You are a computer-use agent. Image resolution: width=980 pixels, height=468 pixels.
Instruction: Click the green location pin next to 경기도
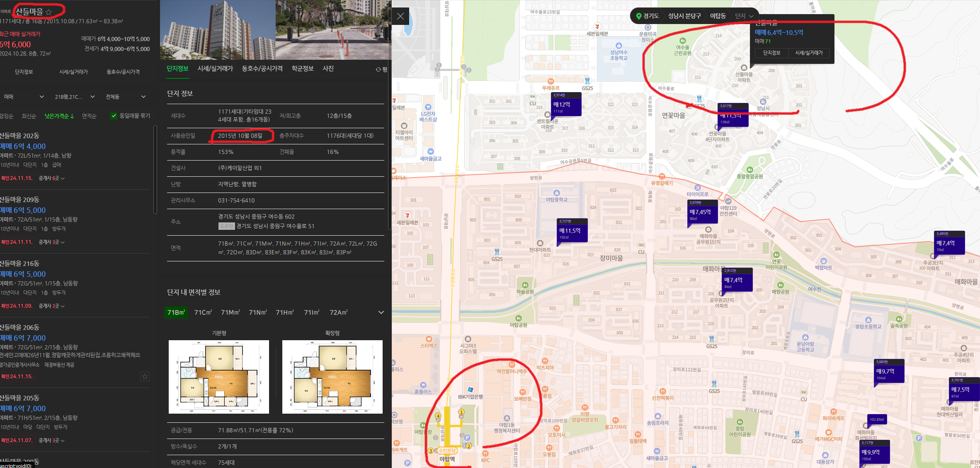tap(638, 16)
